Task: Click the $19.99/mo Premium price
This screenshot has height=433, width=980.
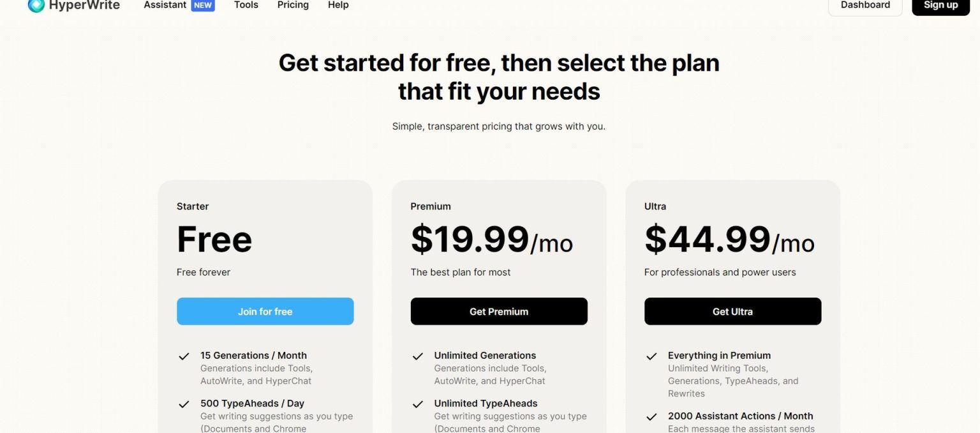Action: coord(491,240)
